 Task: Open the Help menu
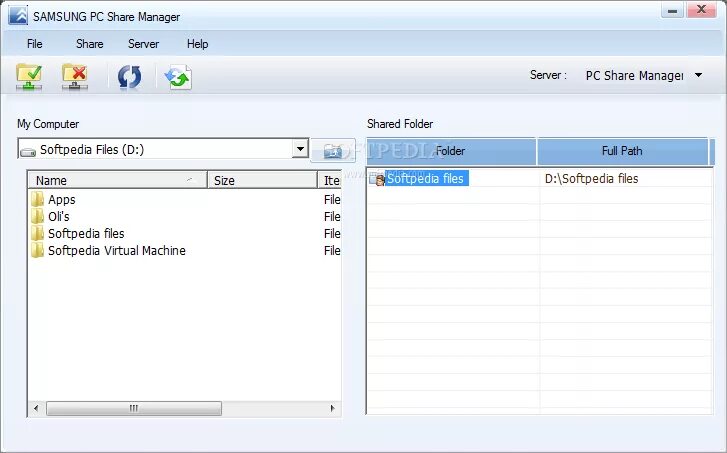(198, 44)
